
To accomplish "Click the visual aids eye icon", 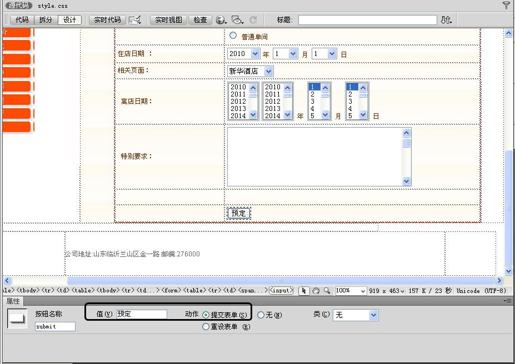I will coord(237,20).
